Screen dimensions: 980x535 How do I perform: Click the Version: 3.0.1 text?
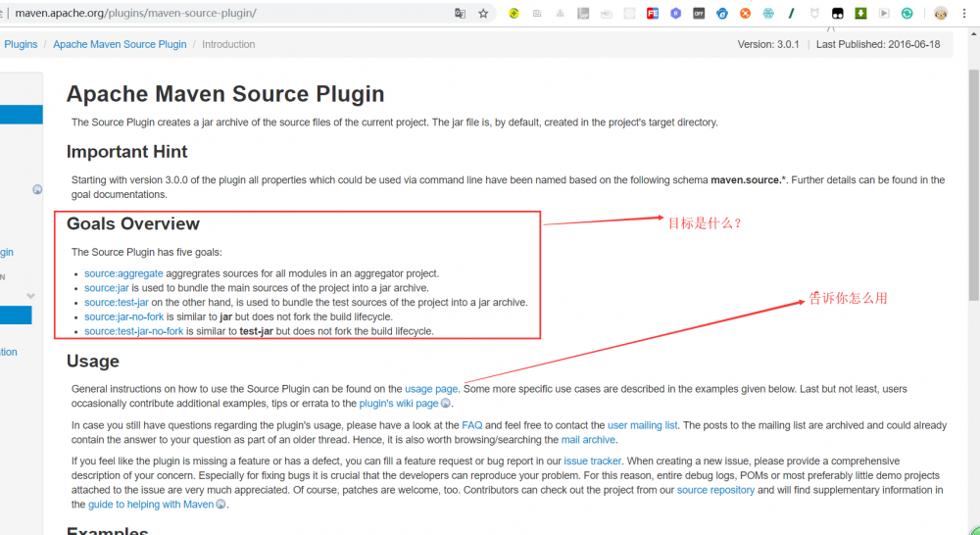(768, 44)
